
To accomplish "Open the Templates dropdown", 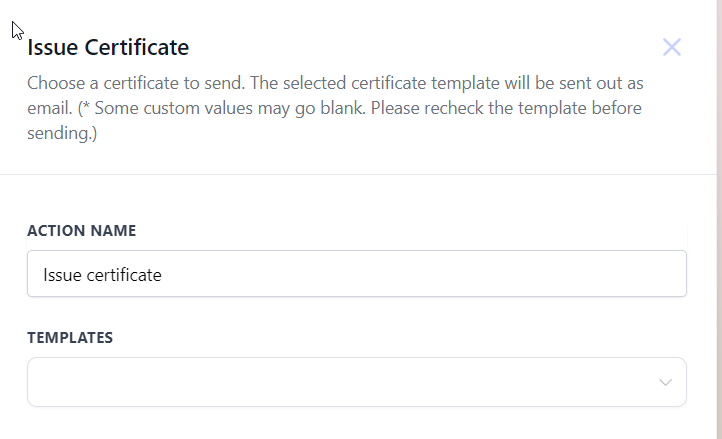I will 356,382.
